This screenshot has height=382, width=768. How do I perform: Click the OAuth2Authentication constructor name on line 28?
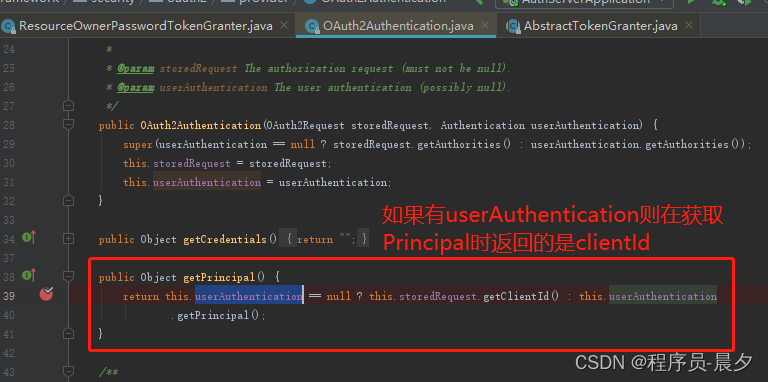[x=201, y=125]
